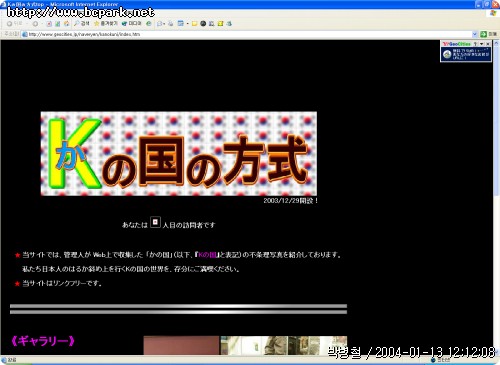Click the Y! GeoCities logo
This screenshot has width=500, height=365.
coord(456,44)
